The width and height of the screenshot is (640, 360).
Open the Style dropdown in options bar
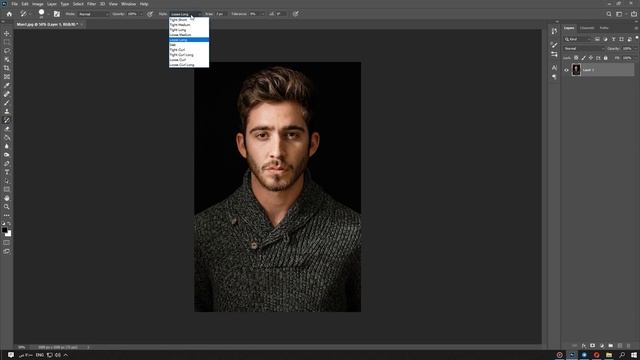pos(185,14)
